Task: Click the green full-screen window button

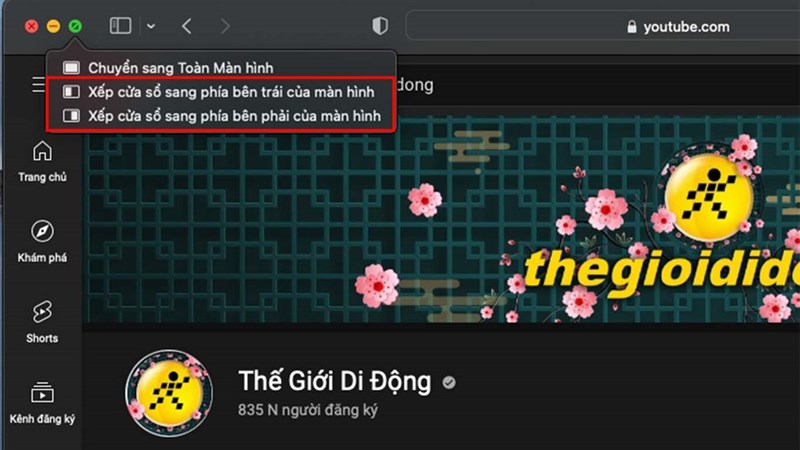Action: pyautogui.click(x=75, y=26)
